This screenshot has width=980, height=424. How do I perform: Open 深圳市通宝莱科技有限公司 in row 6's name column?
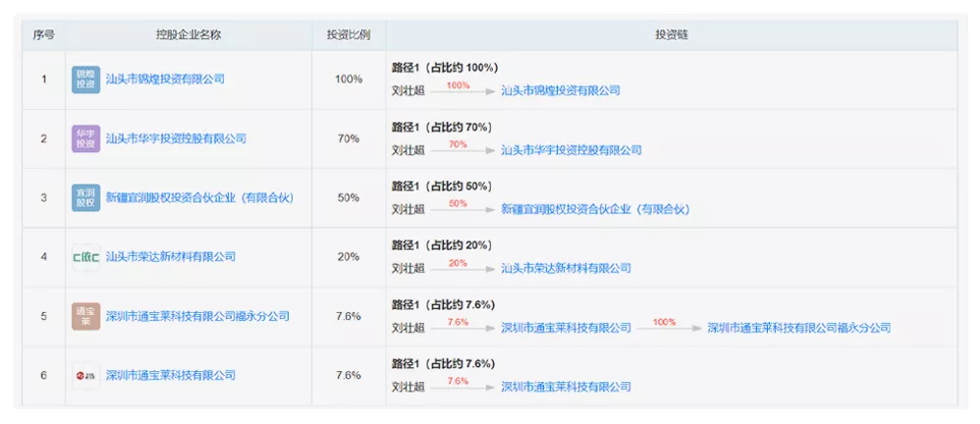(x=171, y=375)
